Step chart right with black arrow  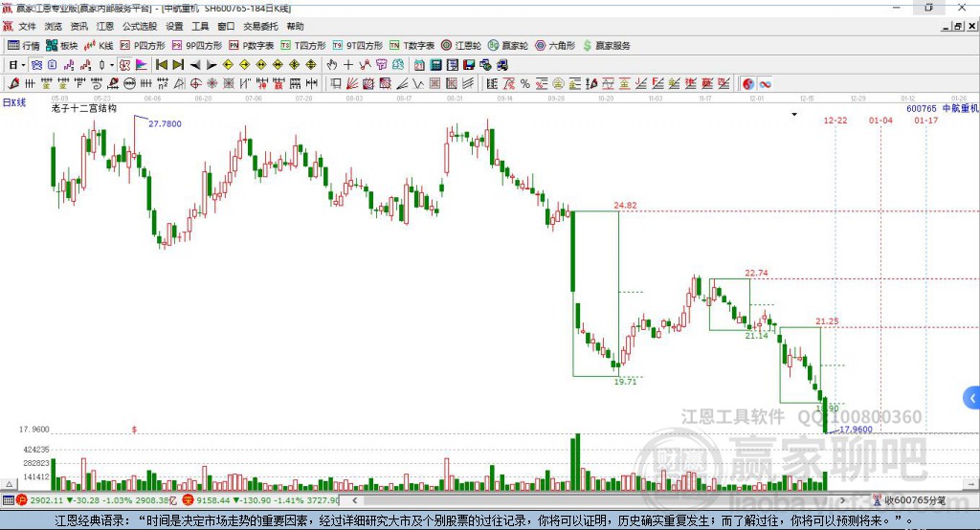tap(212, 65)
